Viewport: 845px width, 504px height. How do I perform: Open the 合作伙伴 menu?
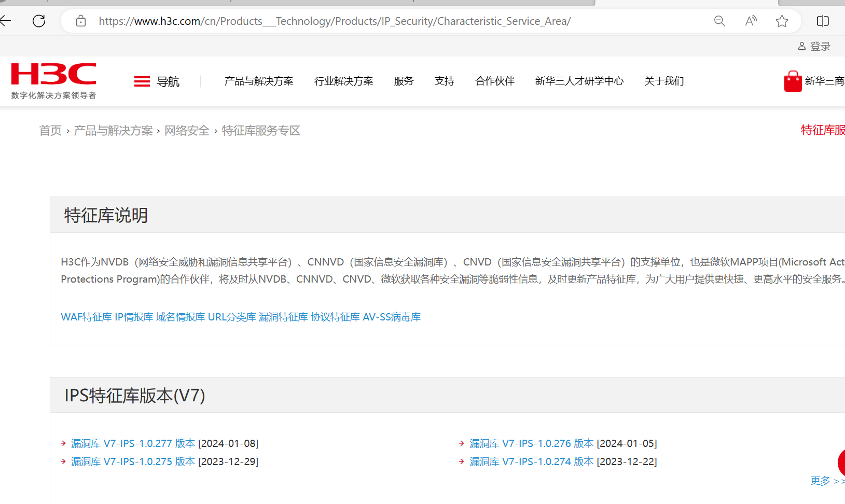point(495,81)
